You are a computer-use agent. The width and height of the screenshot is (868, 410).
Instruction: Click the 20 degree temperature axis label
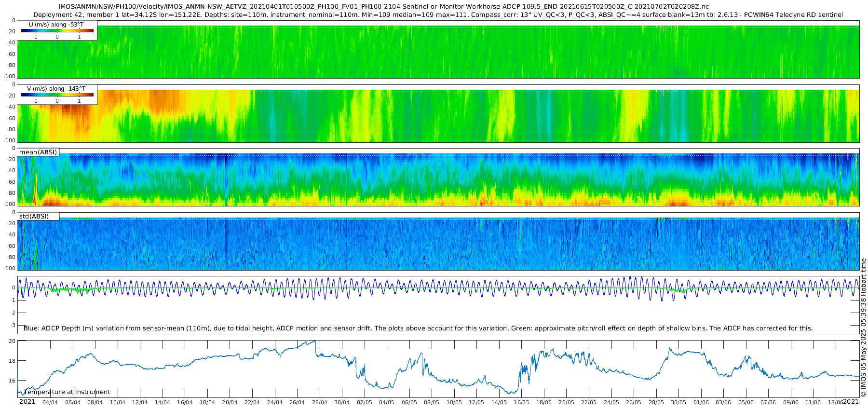point(13,341)
